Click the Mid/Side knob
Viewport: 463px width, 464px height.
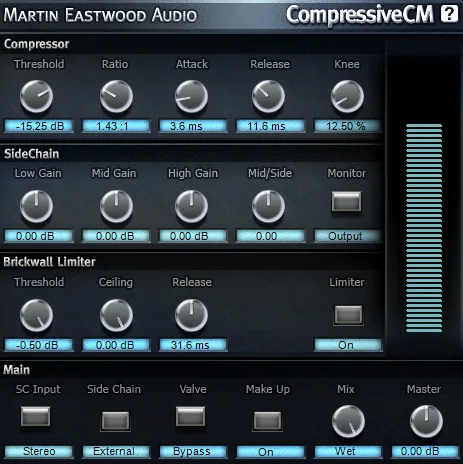click(268, 207)
